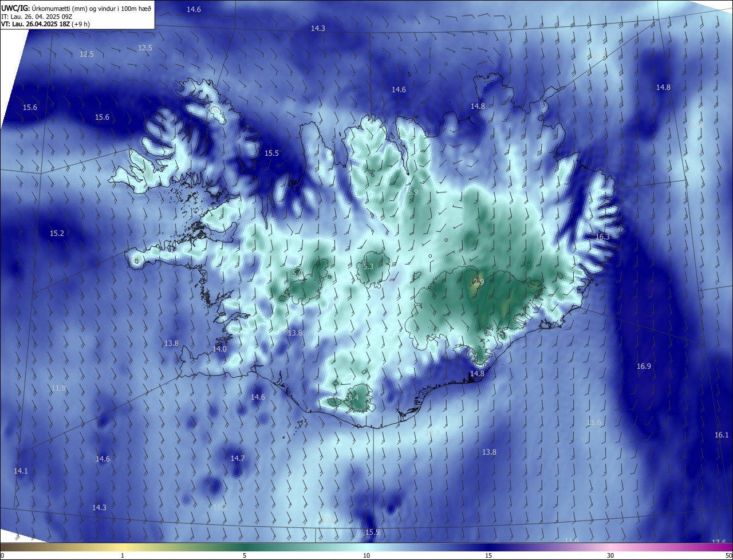Click the 14.0 value on the map
The image size is (733, 560).
[x=220, y=349]
